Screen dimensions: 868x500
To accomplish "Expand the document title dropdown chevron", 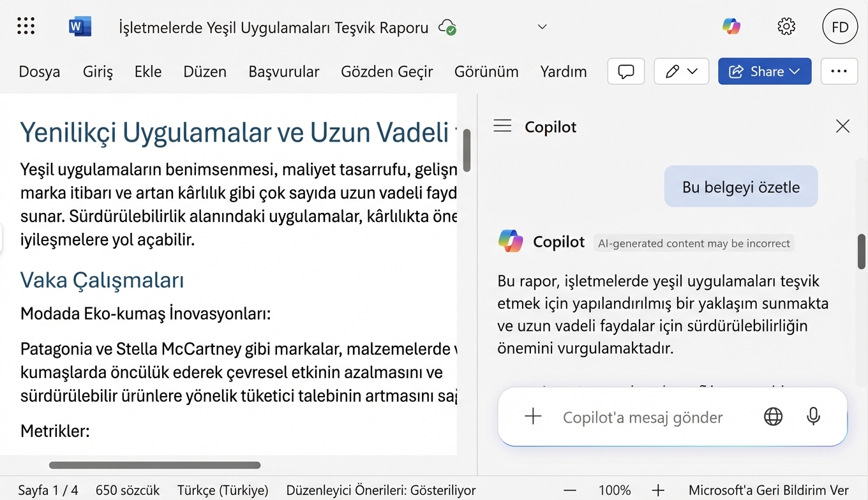I will click(x=542, y=27).
